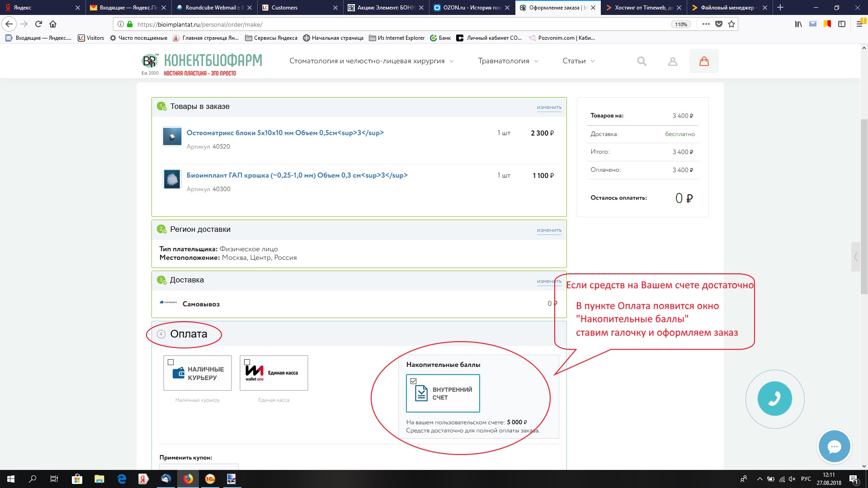868x488 pixels.
Task: Bookmark page with the star icon
Action: (x=731, y=24)
